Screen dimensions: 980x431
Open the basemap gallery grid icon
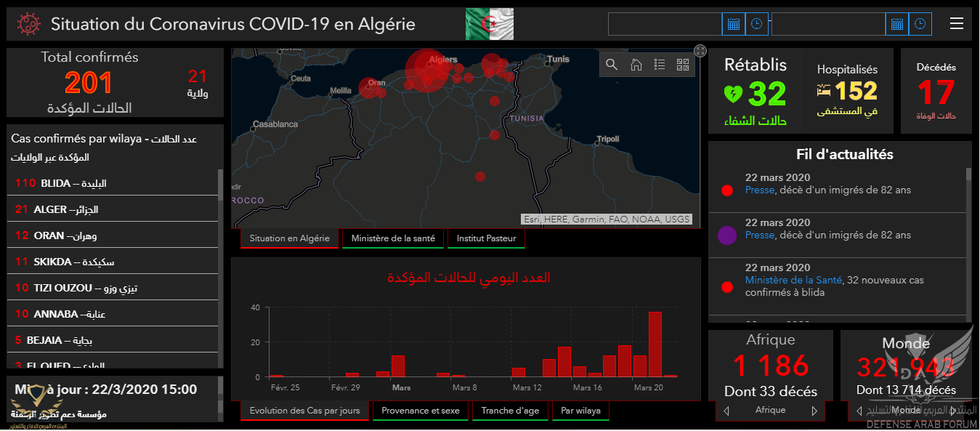(683, 65)
